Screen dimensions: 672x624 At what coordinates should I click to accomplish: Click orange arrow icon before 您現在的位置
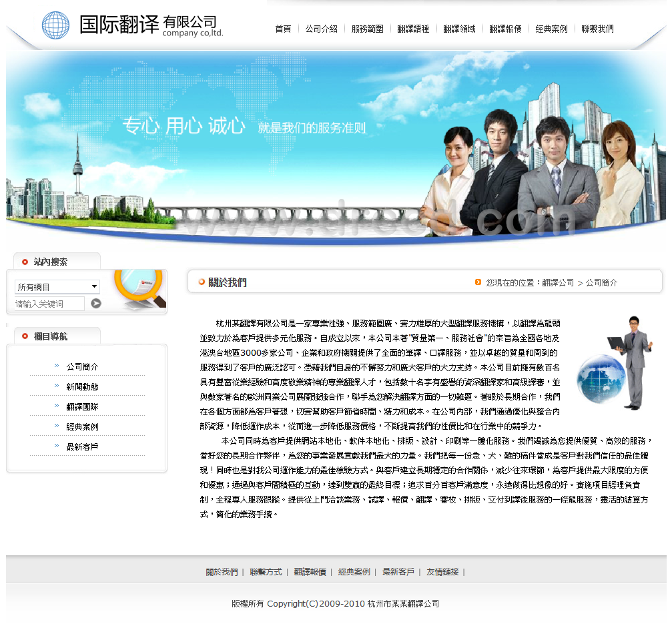click(x=478, y=282)
